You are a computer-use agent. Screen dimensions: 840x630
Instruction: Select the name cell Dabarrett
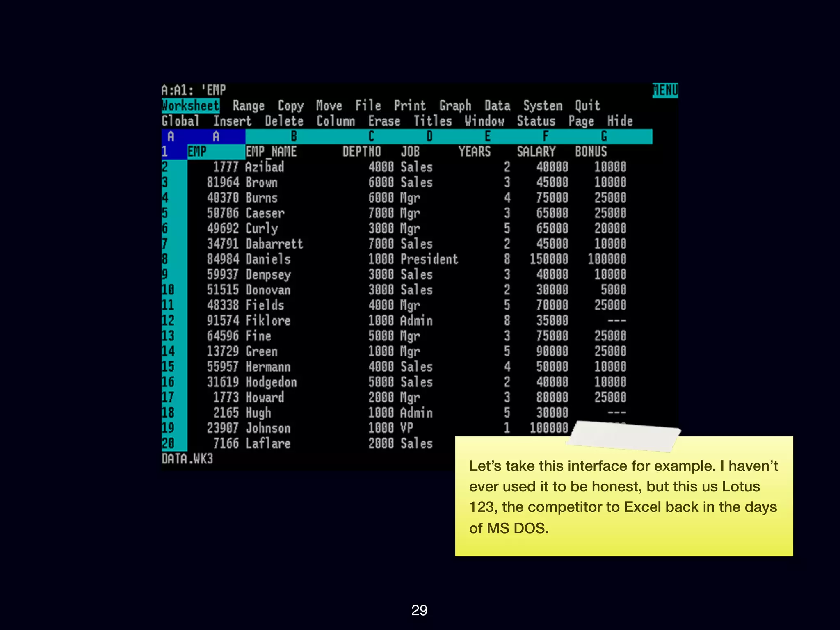pos(274,244)
